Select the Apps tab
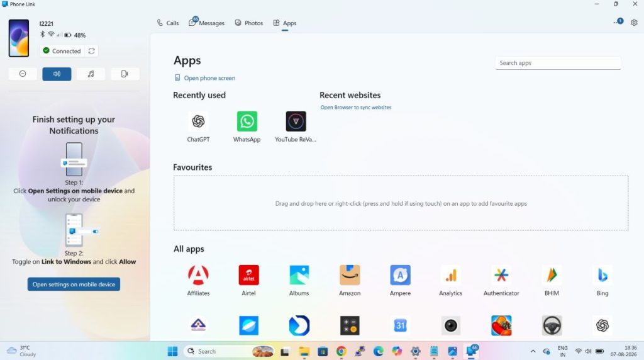This screenshot has height=360, width=644. [285, 23]
